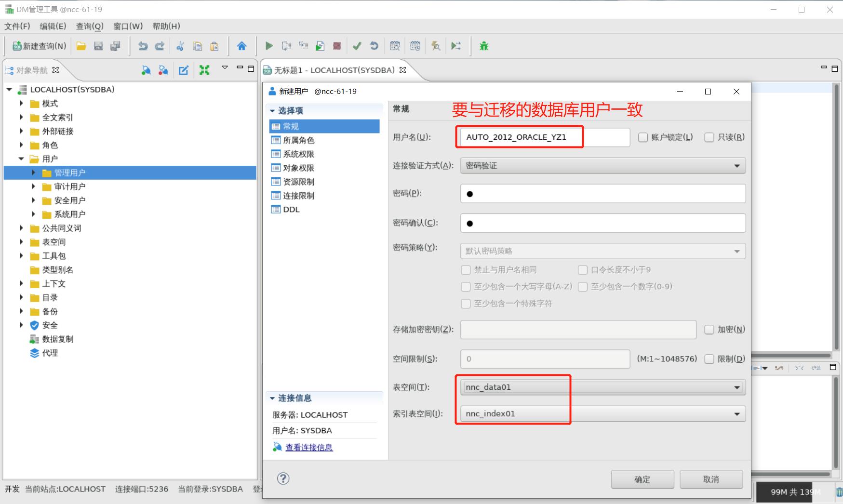
Task: Click the execute script file icon
Action: 320,46
